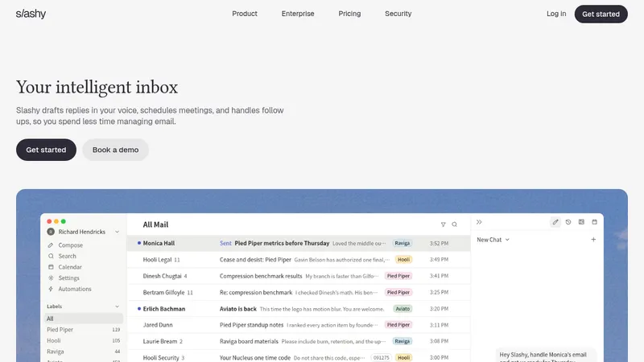Click the plus icon beside New Chat
Viewport: 644px width, 362px height.
point(593,239)
